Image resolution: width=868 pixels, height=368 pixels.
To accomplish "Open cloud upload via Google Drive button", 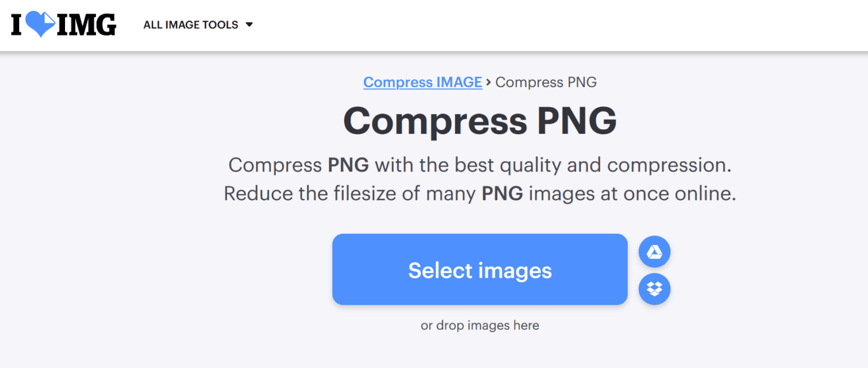I will 654,251.
